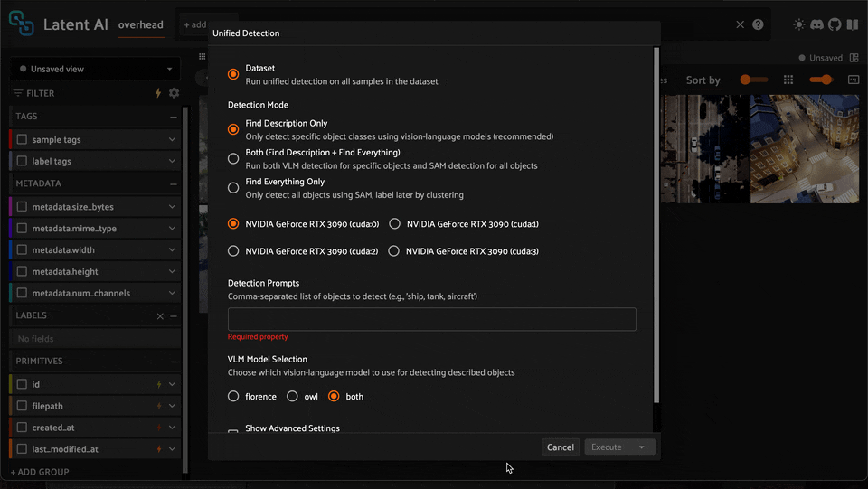Open the overhead dataset tab
868x489 pixels.
click(x=141, y=25)
